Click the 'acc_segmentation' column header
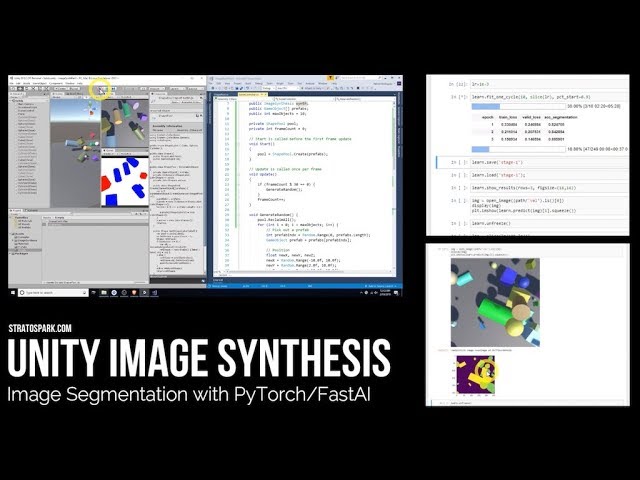 pyautogui.click(x=561, y=117)
